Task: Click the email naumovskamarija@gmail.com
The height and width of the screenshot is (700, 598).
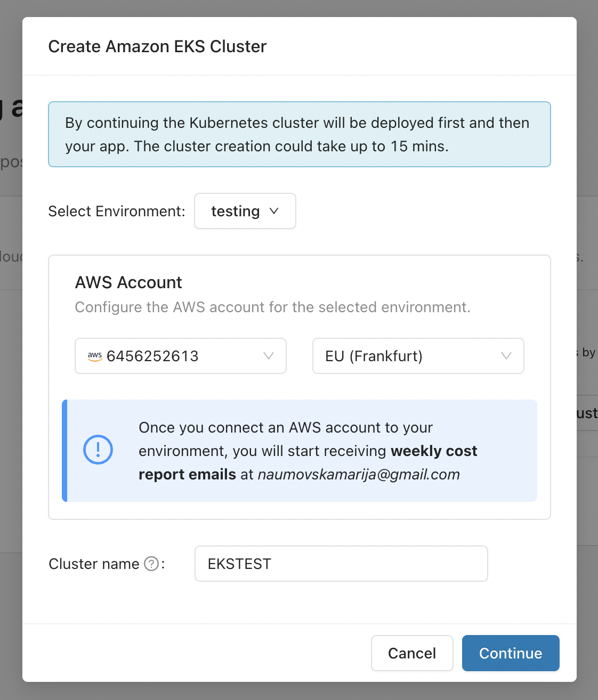Action: (359, 474)
